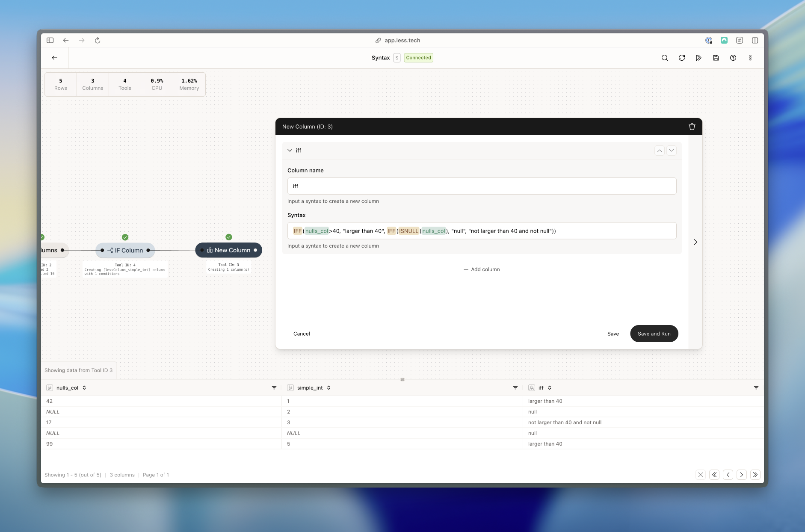This screenshot has height=532, width=805.
Task: Save the workflow with the disk icon
Action: click(716, 58)
